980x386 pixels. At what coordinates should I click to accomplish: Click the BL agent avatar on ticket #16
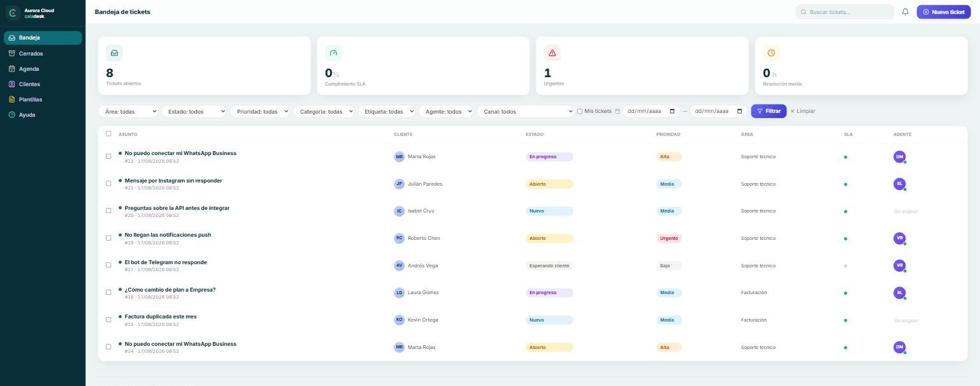click(900, 293)
